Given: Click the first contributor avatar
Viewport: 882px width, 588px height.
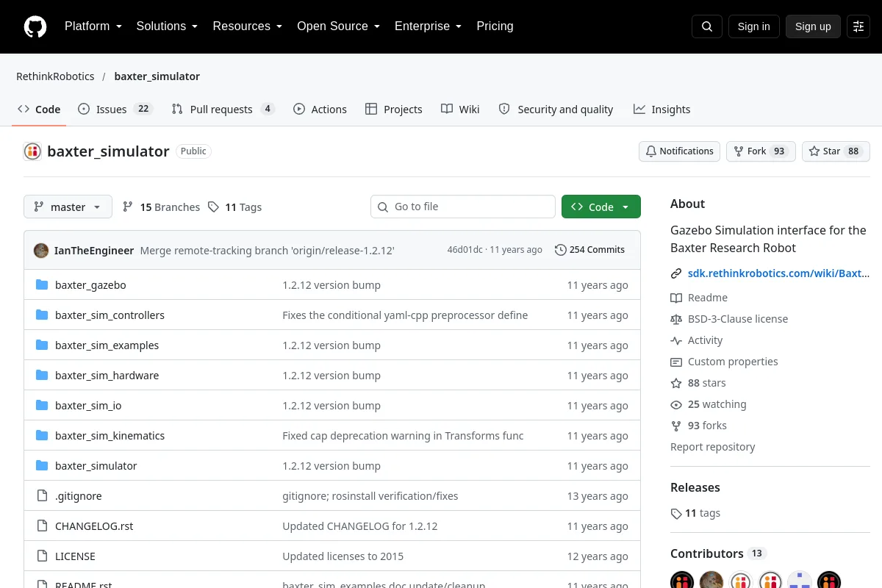Looking at the screenshot, I should 682,582.
